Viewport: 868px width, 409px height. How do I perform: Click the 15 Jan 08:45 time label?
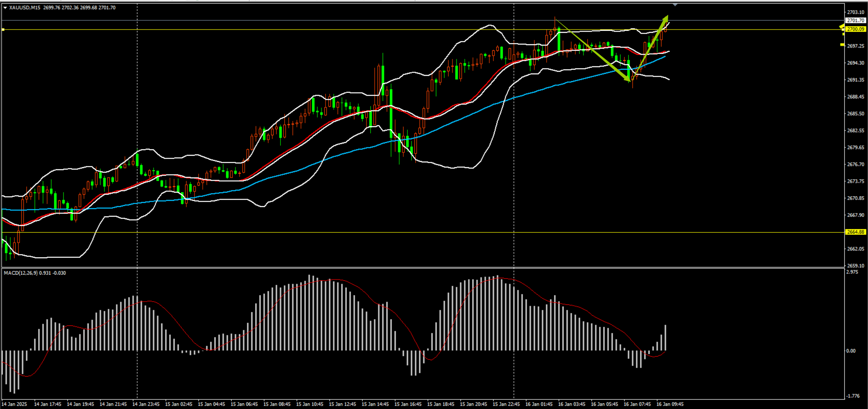click(277, 404)
